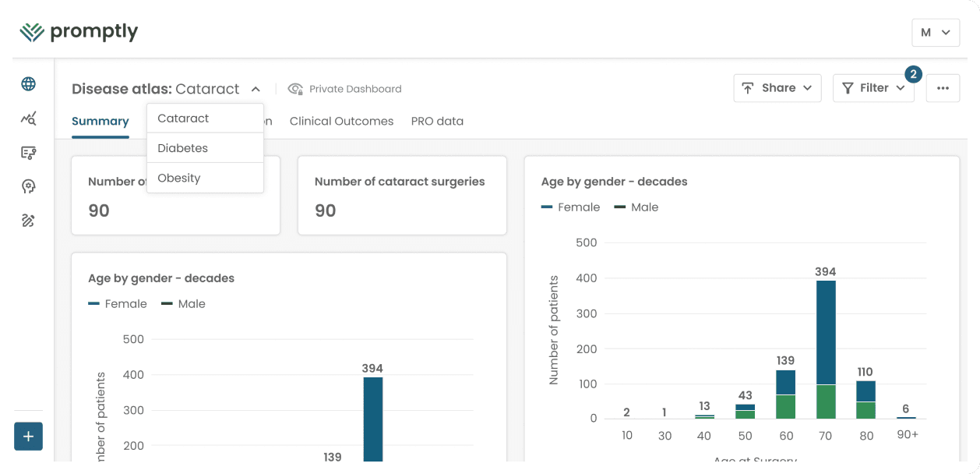Image resolution: width=980 pixels, height=474 pixels.
Task: Open the analytics search icon in sidebar
Action: pos(28,118)
